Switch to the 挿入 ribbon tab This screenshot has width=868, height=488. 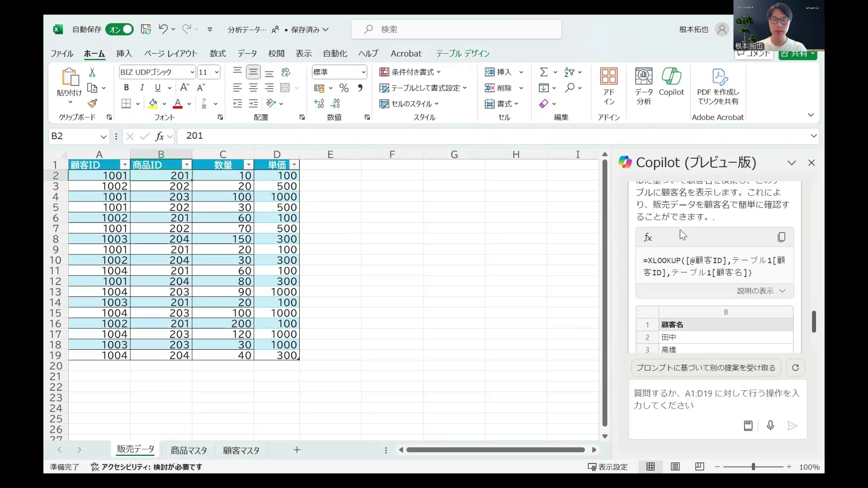pyautogui.click(x=123, y=53)
